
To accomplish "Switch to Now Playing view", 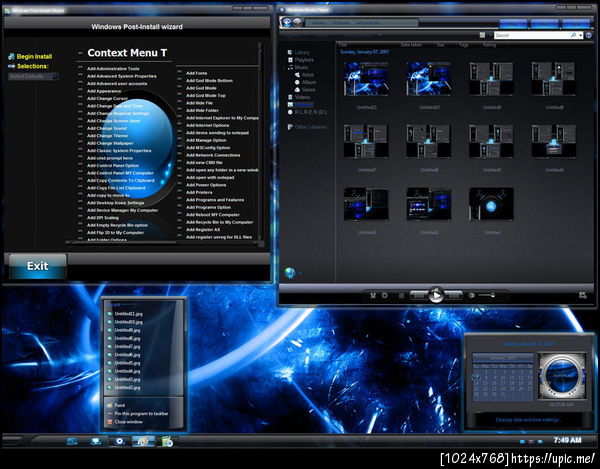I will click(x=582, y=295).
